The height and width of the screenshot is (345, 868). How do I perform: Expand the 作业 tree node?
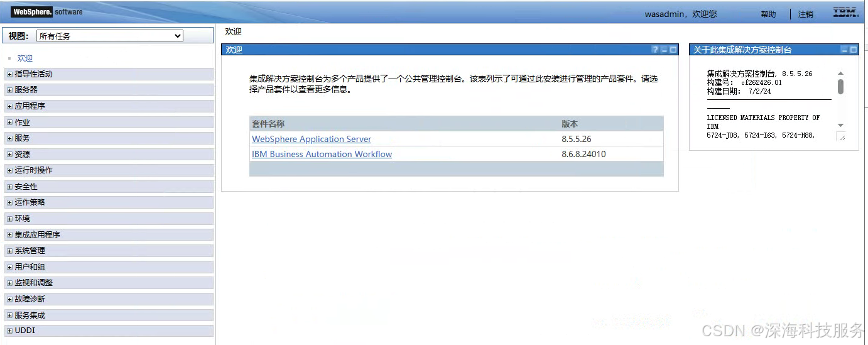(9, 123)
